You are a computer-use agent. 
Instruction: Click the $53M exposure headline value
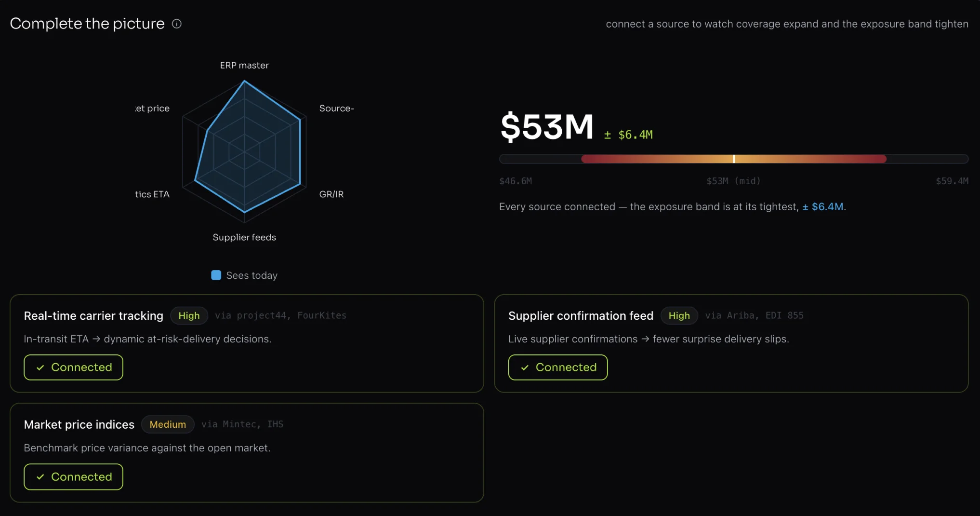click(547, 127)
